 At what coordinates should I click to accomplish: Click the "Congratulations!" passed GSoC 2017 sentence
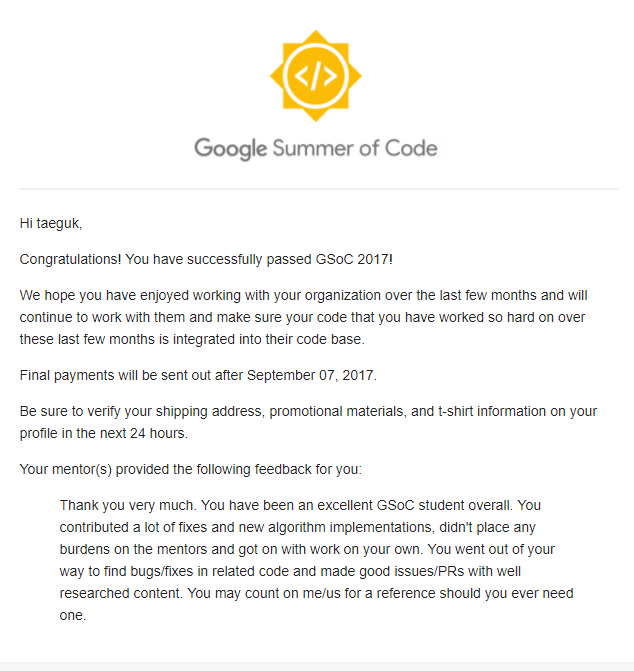(x=206, y=259)
